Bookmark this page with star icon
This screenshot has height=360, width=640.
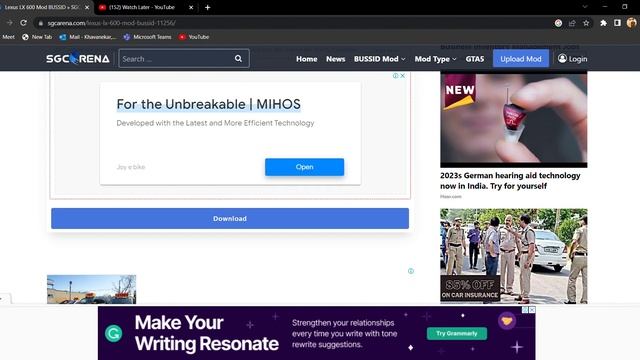pyautogui.click(x=586, y=23)
